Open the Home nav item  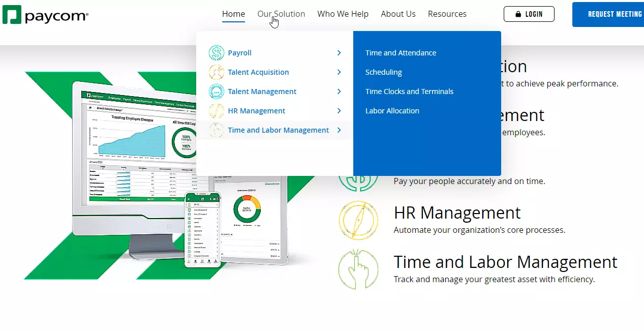click(233, 14)
